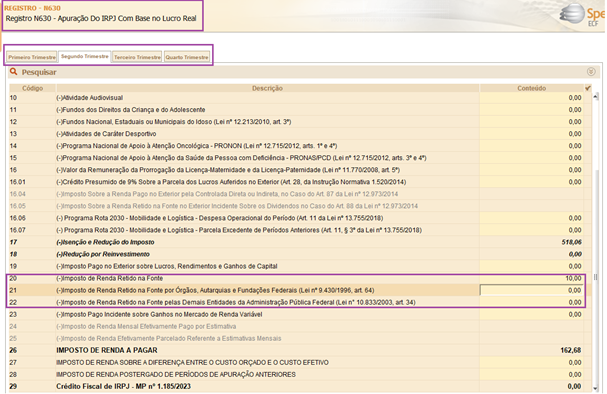Select Rota 2030 Despesa Operacional row

[219, 218]
